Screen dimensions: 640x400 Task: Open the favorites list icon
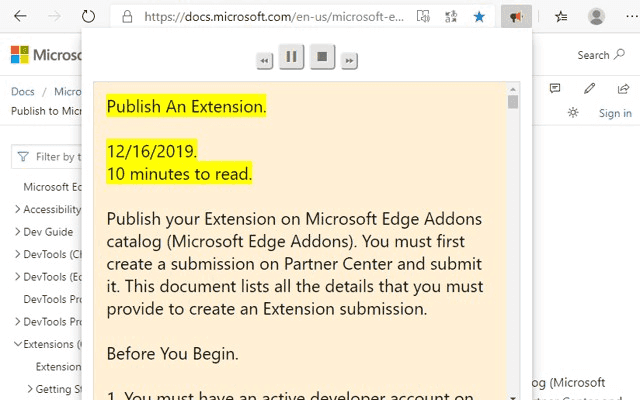561,17
